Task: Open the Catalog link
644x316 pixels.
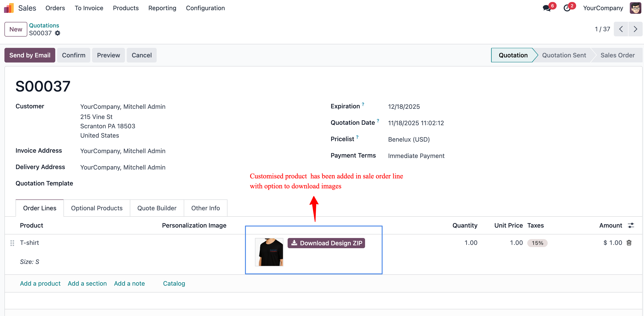Action: pos(174,283)
